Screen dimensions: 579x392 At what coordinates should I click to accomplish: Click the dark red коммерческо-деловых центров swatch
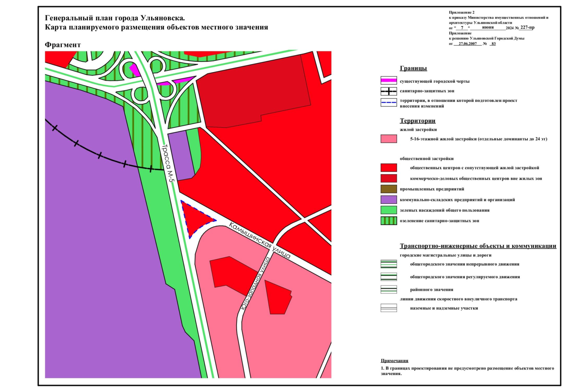coord(388,178)
